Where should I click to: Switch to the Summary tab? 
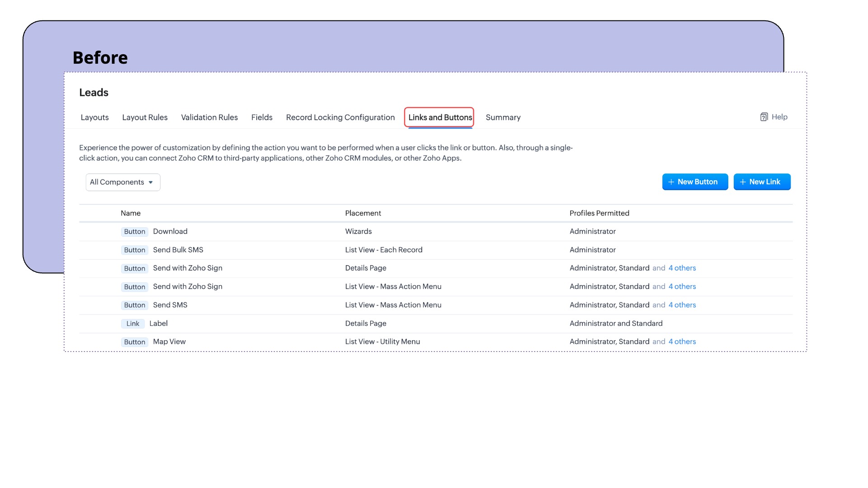503,117
